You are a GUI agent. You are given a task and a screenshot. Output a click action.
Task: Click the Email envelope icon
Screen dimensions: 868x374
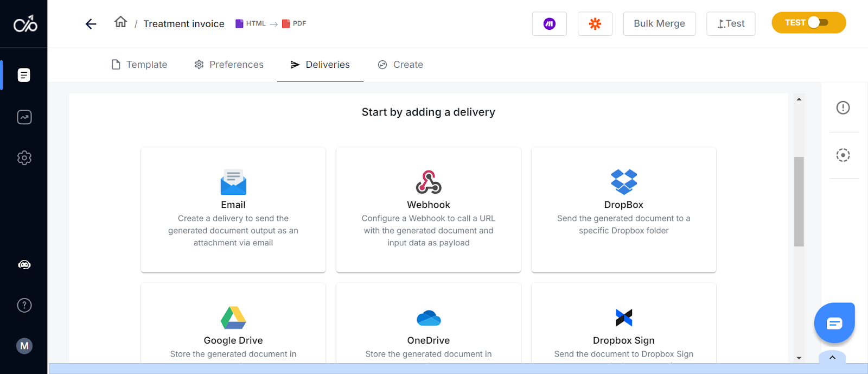[x=233, y=182]
